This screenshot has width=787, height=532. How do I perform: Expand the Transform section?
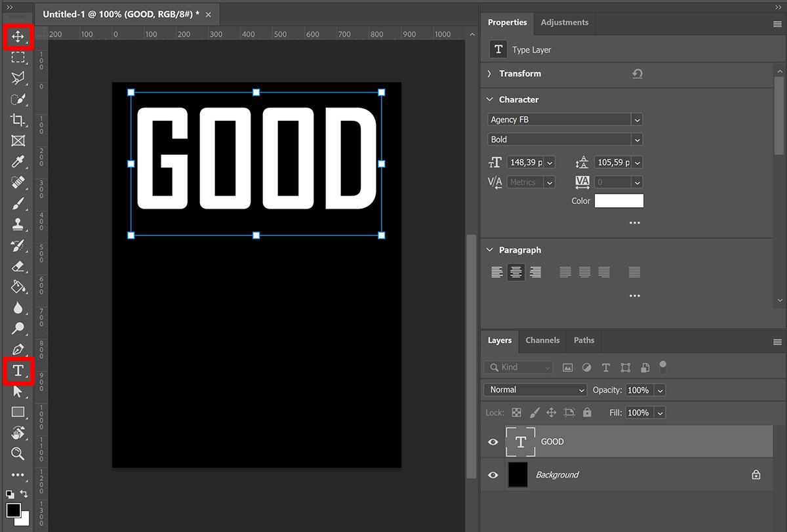pyautogui.click(x=489, y=73)
